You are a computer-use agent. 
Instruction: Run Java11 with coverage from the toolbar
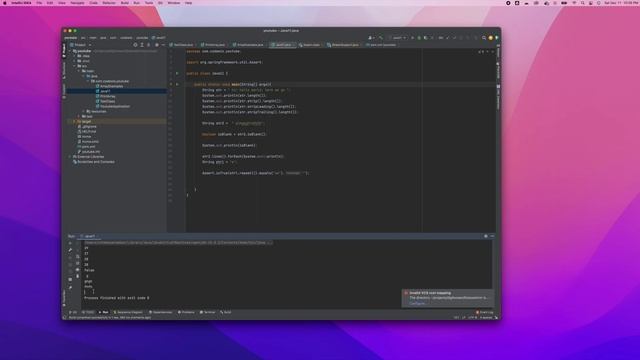coord(425,38)
